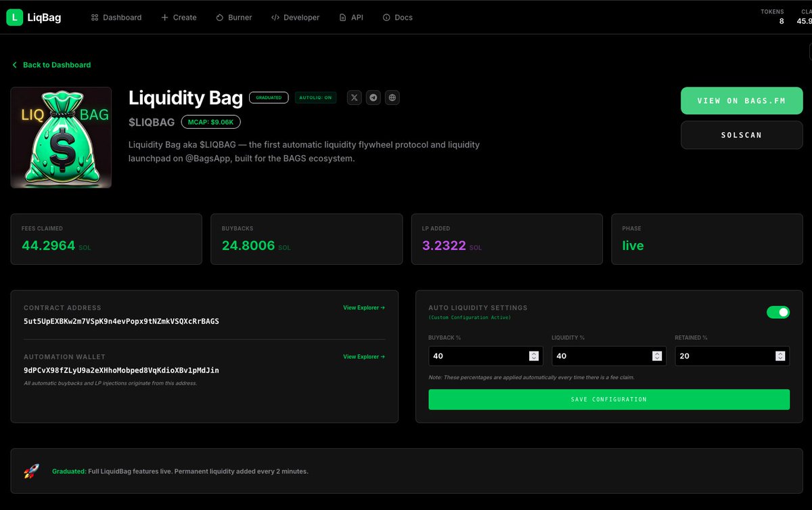
Task: Click the View on BAGS.FM button
Action: 742,101
